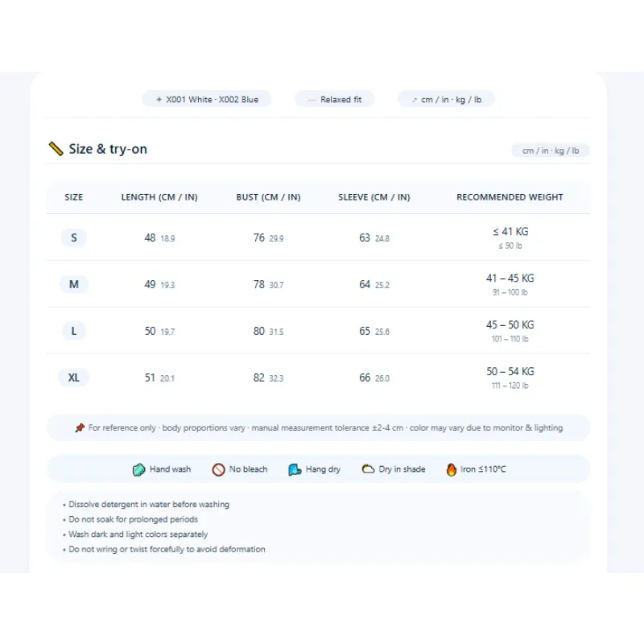Click the ruler icon beside Size & try-on
The image size is (644, 644).
pyautogui.click(x=56, y=149)
